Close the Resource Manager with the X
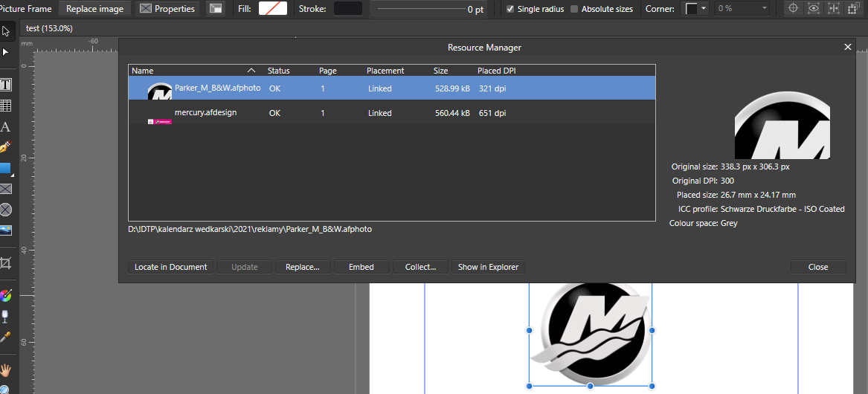The height and width of the screenshot is (394, 868). tap(847, 47)
